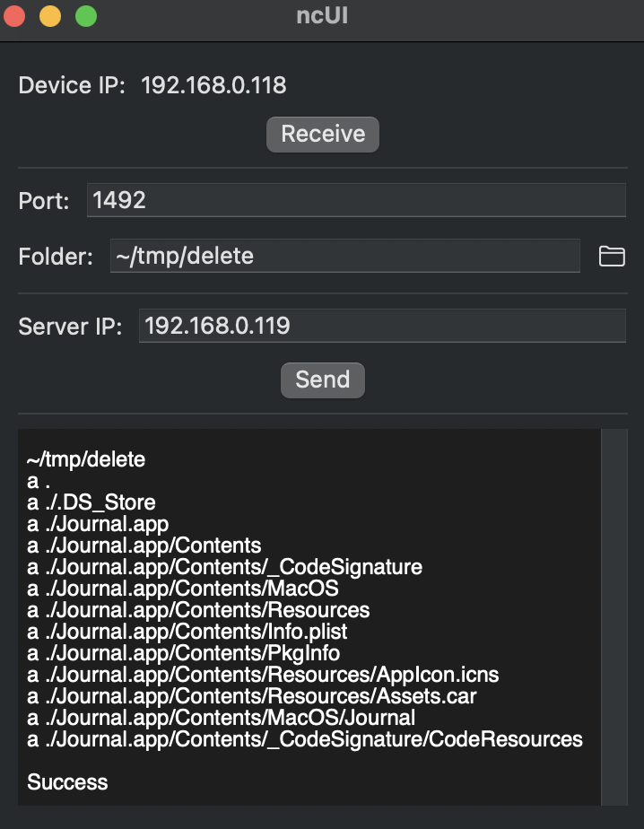Click the Contents/PkgInfo log line
Image resolution: width=644 pixels, height=829 pixels.
[x=184, y=653]
